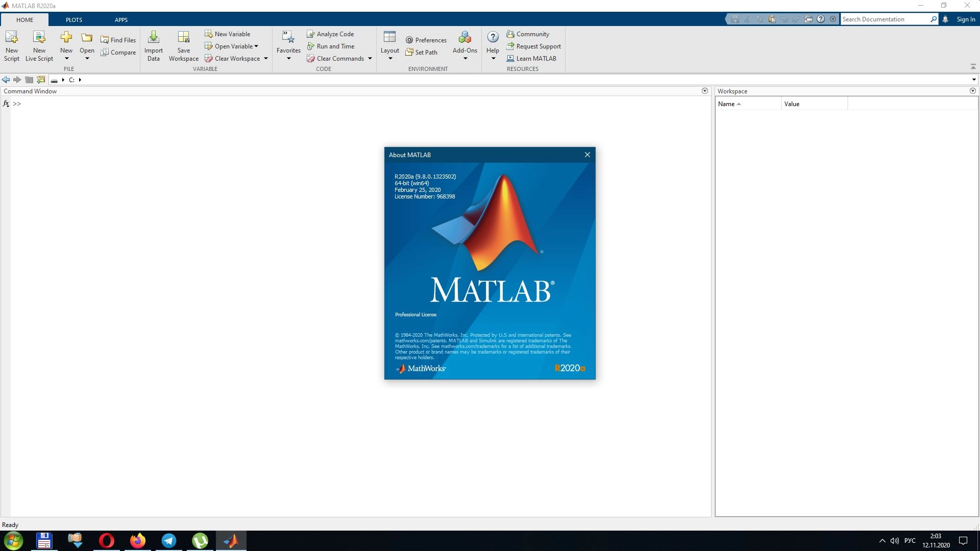Image resolution: width=980 pixels, height=551 pixels.
Task: Click Run and Time
Action: click(330, 46)
